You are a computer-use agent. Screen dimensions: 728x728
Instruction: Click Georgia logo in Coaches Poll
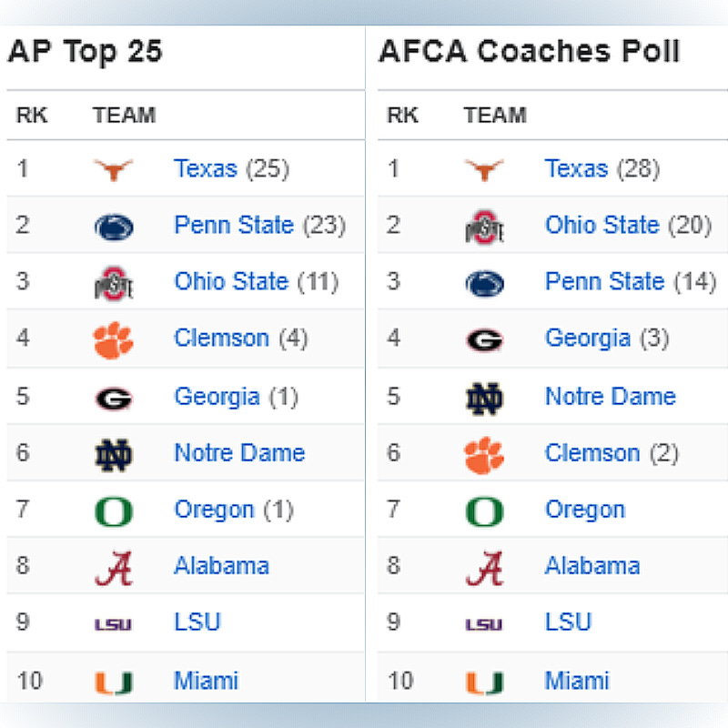(484, 340)
